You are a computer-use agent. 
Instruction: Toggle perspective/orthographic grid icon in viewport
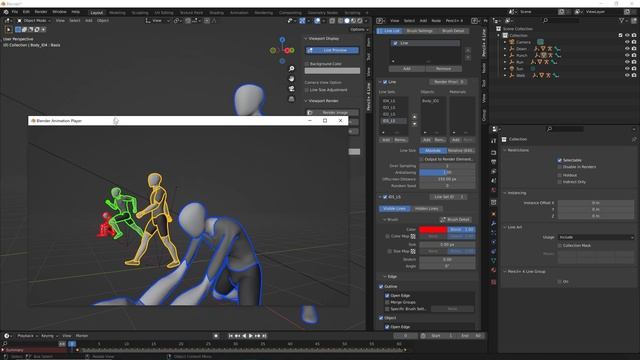(x=291, y=99)
